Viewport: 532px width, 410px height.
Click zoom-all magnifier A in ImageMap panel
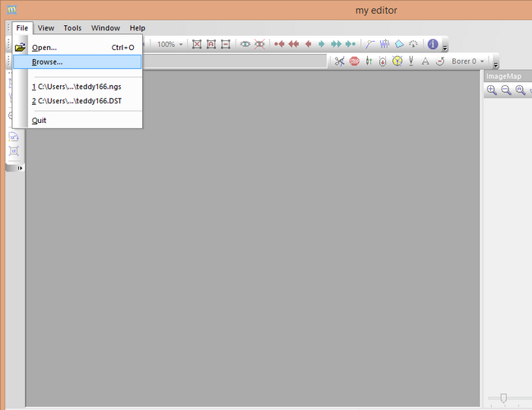tap(521, 90)
